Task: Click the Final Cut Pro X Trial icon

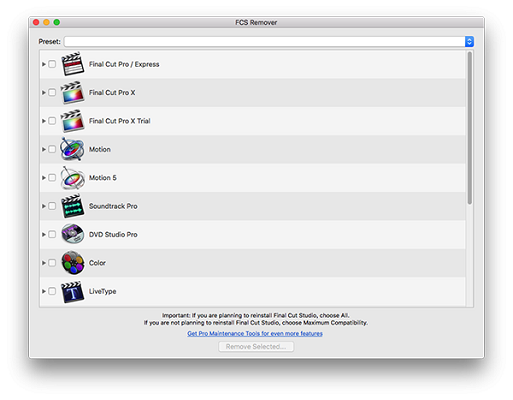Action: [72, 121]
